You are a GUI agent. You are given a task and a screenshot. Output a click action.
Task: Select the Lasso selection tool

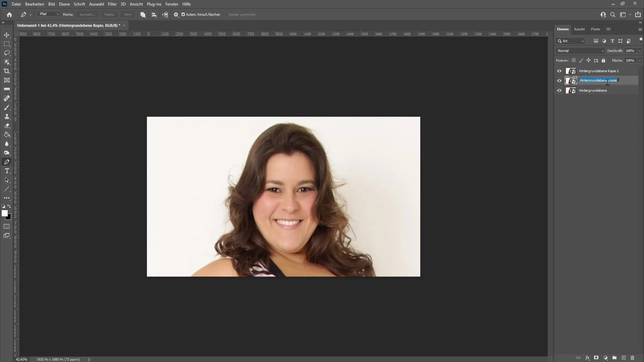7,53
